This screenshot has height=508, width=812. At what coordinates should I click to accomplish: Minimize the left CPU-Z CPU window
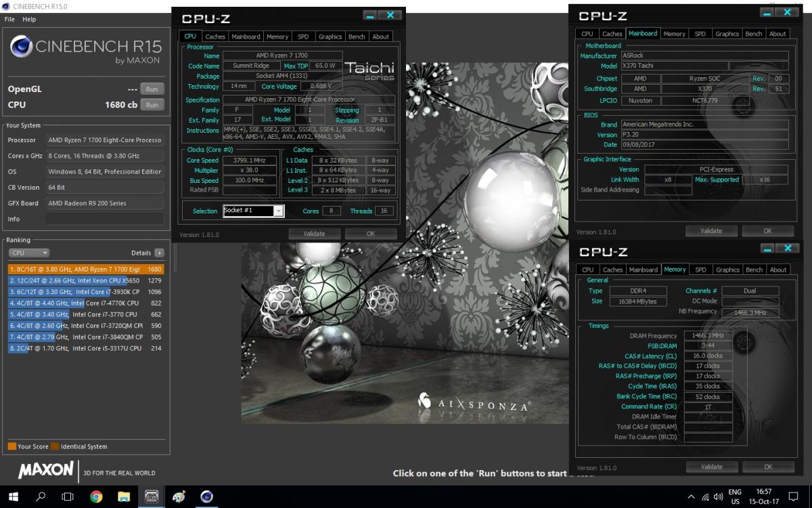tap(369, 15)
